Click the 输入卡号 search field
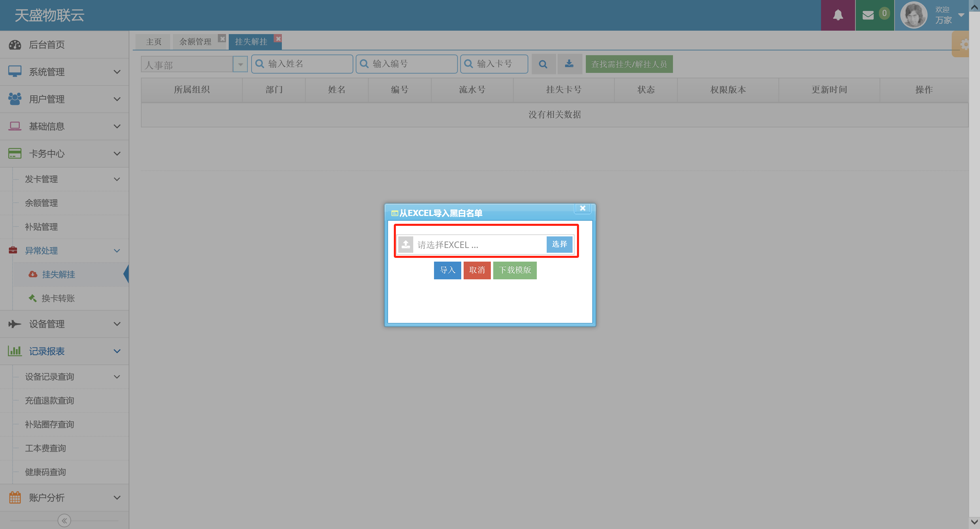Screen dimensions: 980x529 494,64
